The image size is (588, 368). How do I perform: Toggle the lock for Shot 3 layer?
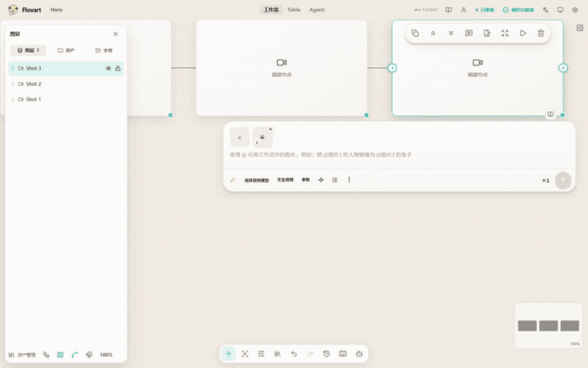pos(118,69)
